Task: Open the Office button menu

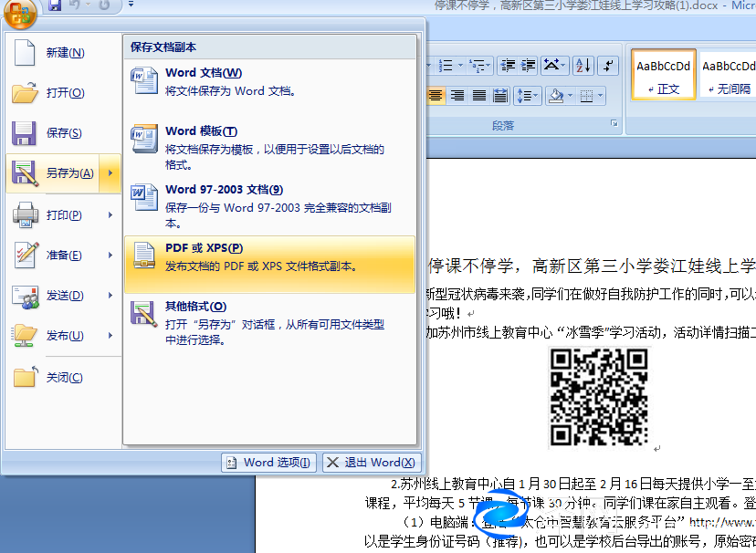Action: 18,16
